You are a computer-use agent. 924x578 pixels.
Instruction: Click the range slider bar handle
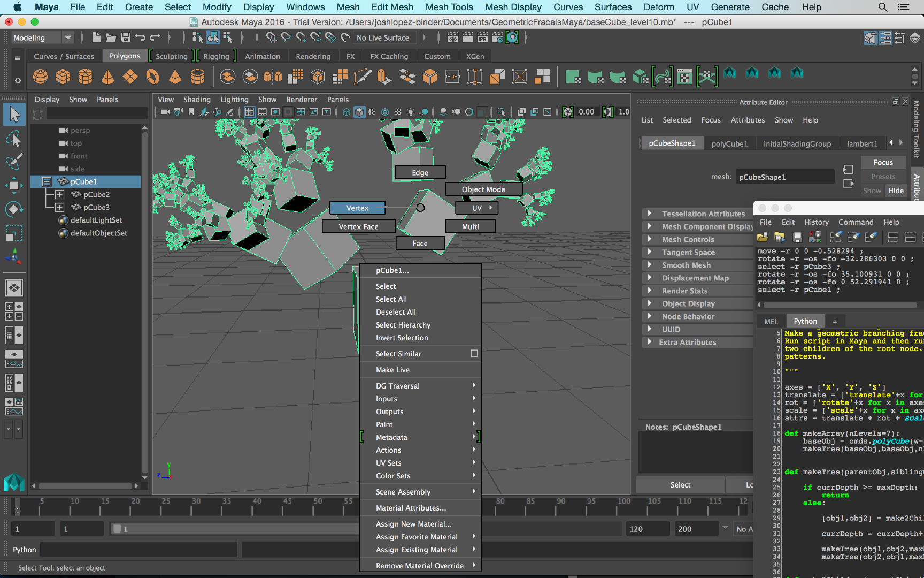click(117, 529)
